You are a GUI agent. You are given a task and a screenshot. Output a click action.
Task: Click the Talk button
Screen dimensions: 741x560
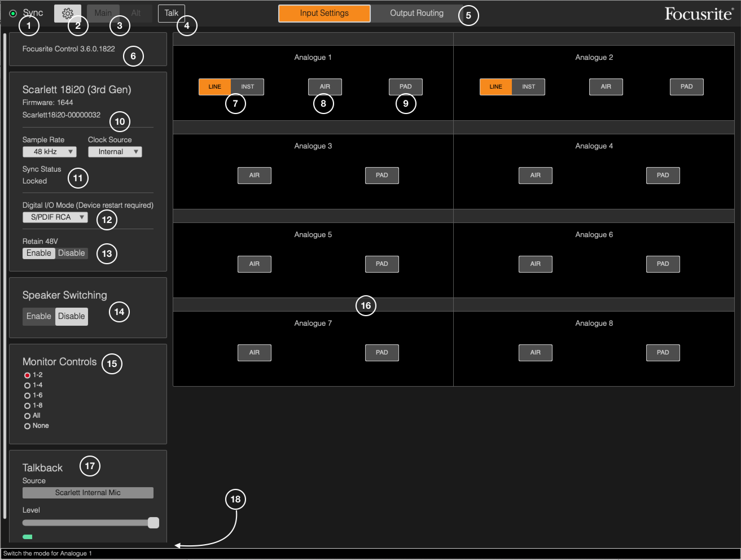pyautogui.click(x=171, y=14)
